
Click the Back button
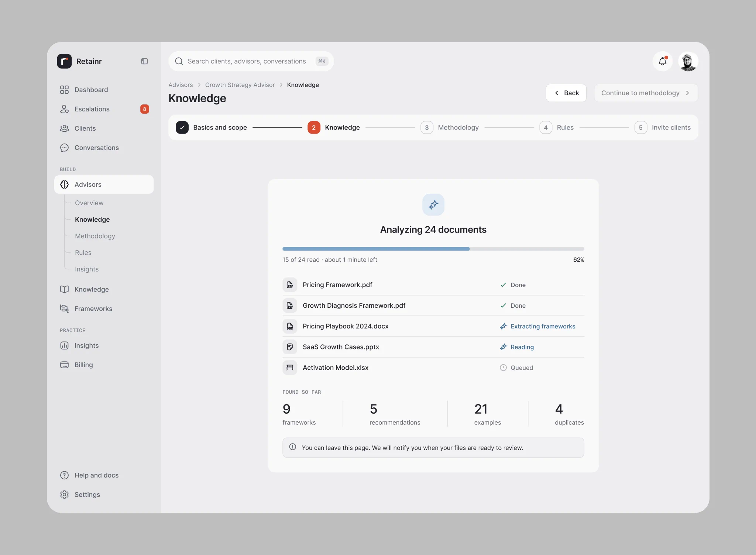pyautogui.click(x=566, y=93)
